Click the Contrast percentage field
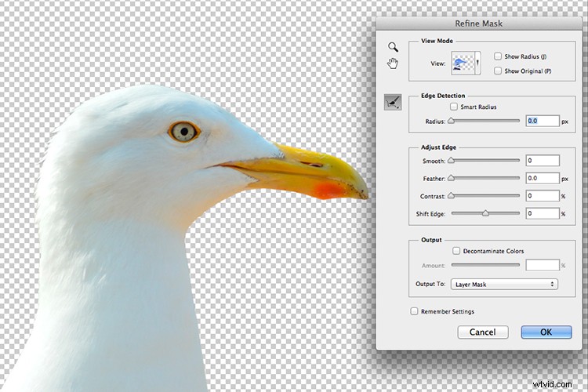Viewport: 588px width, 392px height. [543, 196]
